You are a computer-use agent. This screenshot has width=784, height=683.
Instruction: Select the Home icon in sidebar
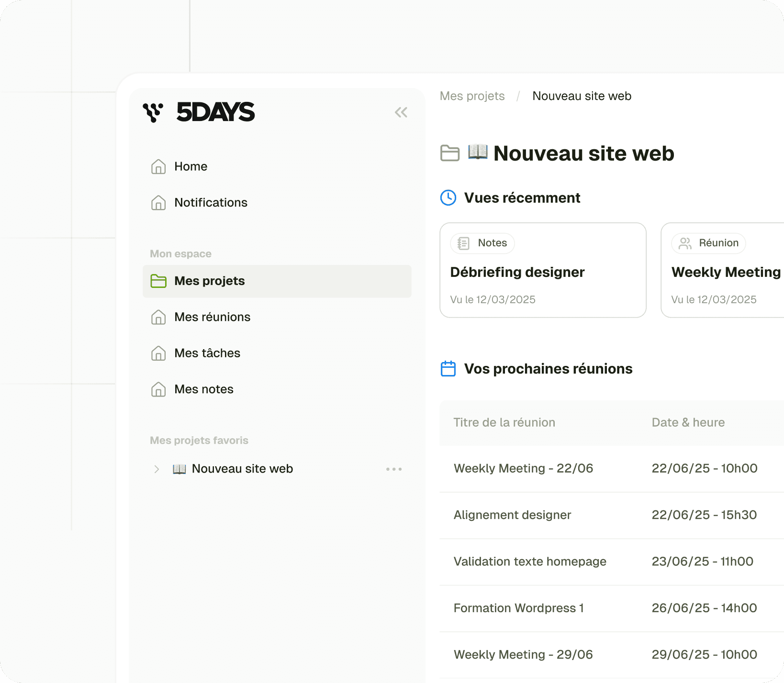[x=158, y=166]
